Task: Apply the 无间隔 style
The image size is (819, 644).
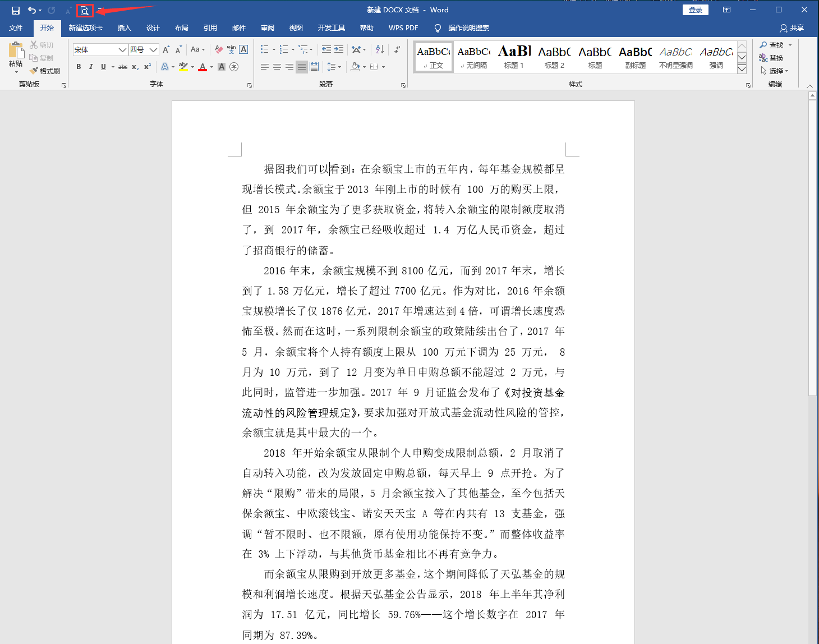Action: (473, 57)
